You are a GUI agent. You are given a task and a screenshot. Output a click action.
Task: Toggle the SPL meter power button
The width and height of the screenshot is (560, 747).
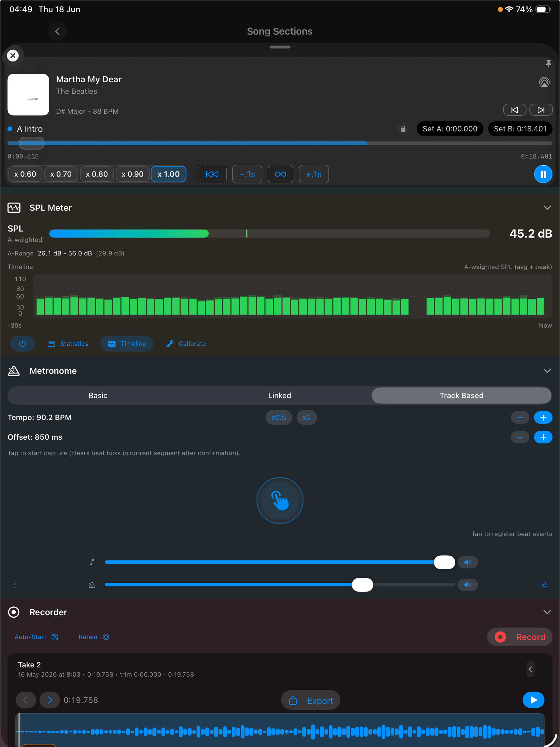pyautogui.click(x=23, y=344)
